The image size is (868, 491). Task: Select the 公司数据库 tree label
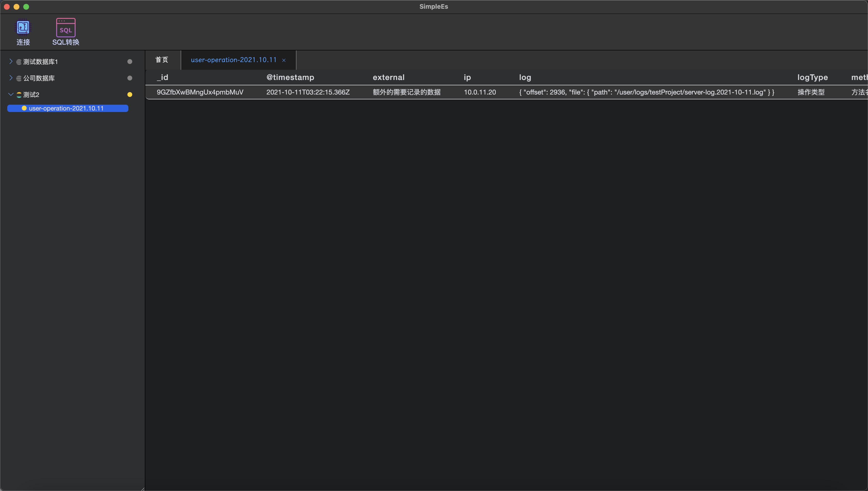pos(39,78)
